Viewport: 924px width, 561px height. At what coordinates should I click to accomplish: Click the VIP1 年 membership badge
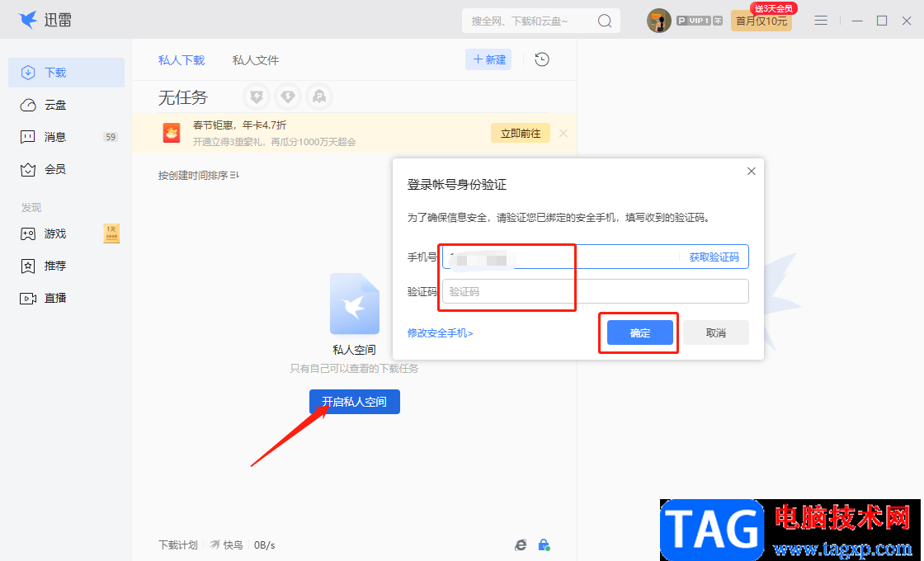tap(699, 21)
